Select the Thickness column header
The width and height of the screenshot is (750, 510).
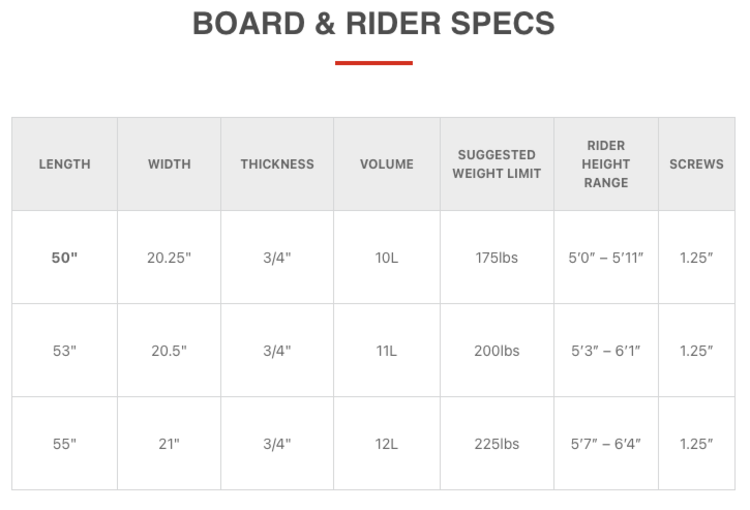[x=277, y=164]
